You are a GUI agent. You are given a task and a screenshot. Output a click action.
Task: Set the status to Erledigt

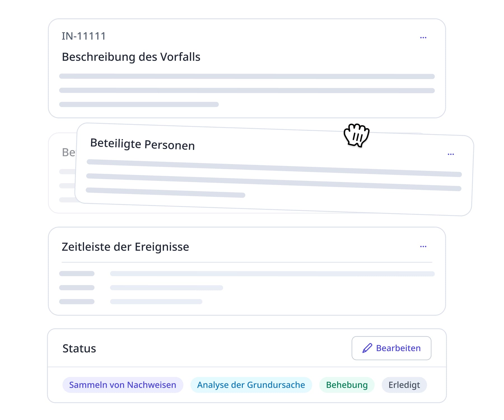[x=404, y=385]
